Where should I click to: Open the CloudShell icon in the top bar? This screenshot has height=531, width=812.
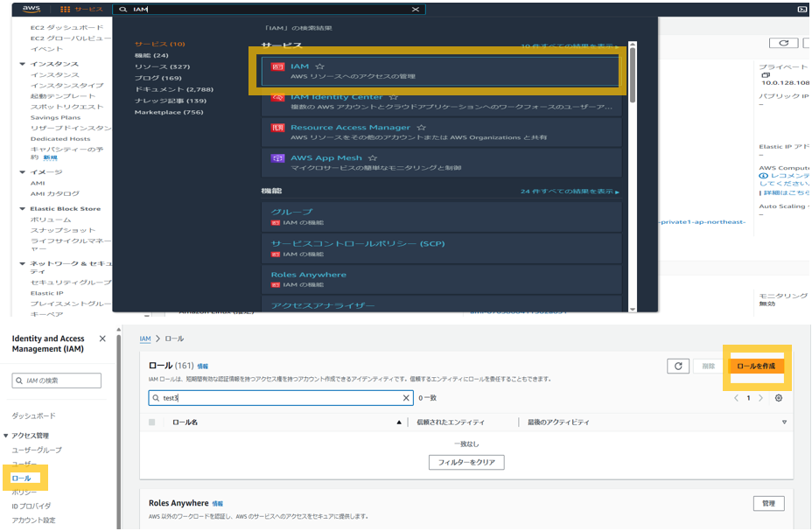pos(802,10)
